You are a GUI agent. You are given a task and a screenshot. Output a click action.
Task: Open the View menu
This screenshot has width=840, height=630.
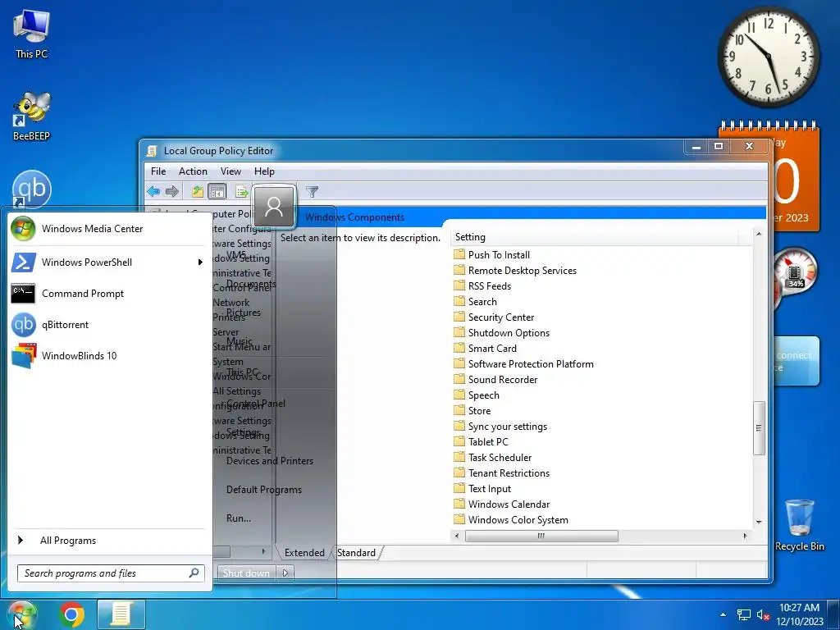(x=231, y=171)
